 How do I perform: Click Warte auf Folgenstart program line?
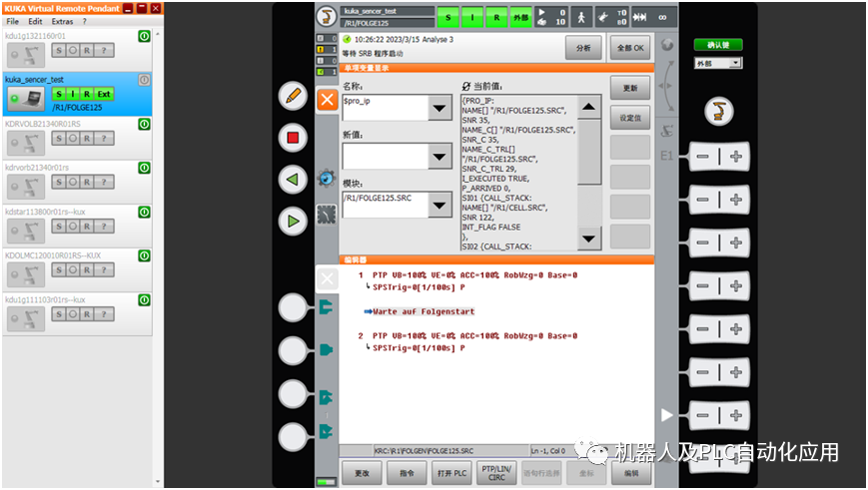coord(424,312)
